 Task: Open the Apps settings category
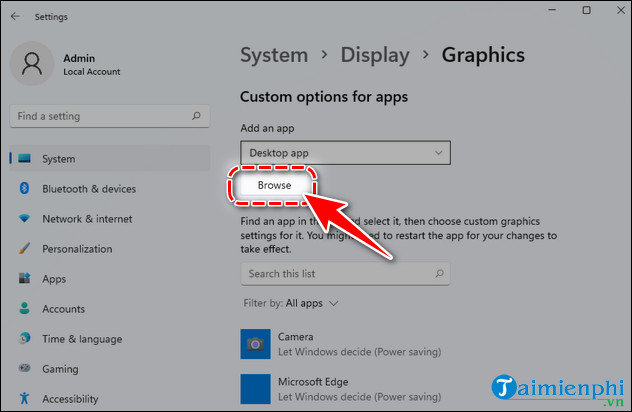[54, 279]
